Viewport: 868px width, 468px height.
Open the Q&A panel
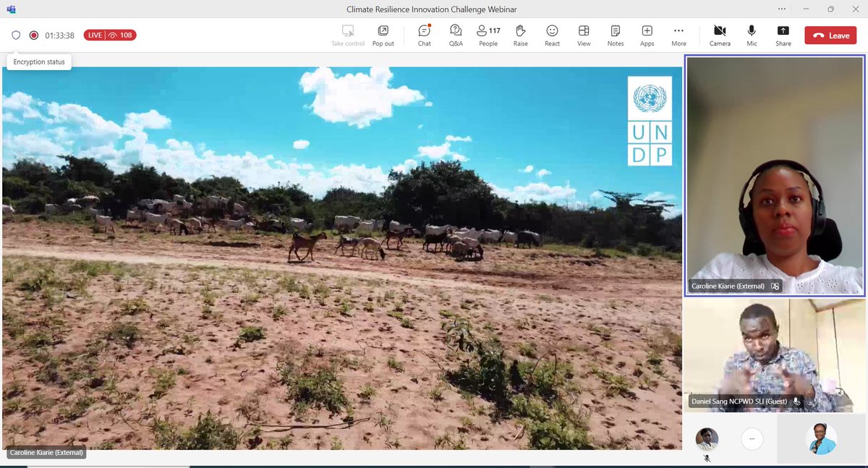tap(456, 34)
